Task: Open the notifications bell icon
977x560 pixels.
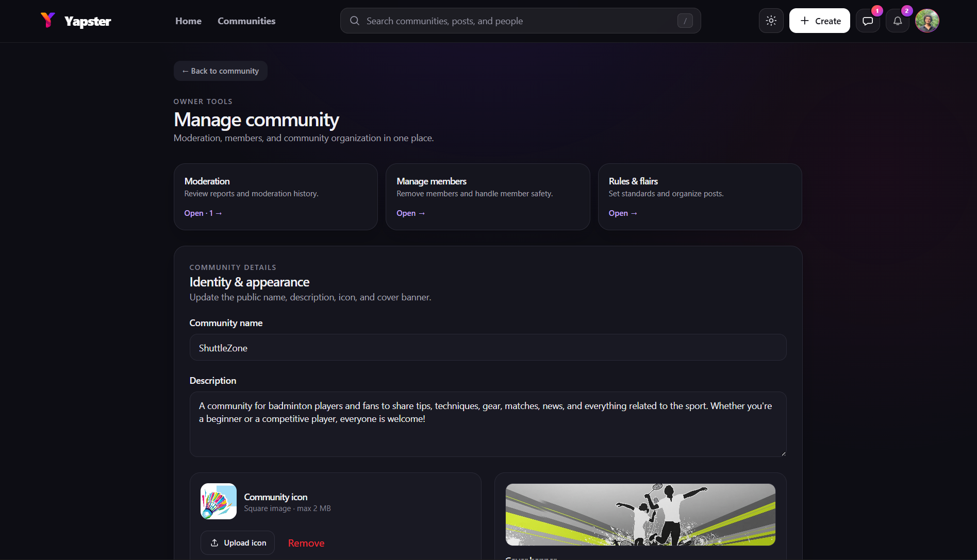Action: point(898,21)
